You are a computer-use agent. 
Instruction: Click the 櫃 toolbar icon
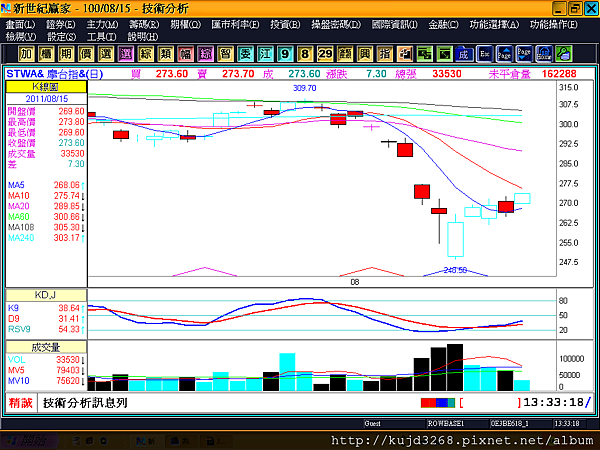tap(46, 54)
